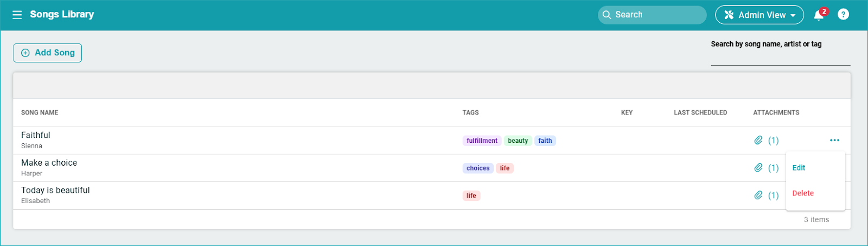Select Edit from the context menu
The height and width of the screenshot is (246, 868).
tap(799, 168)
